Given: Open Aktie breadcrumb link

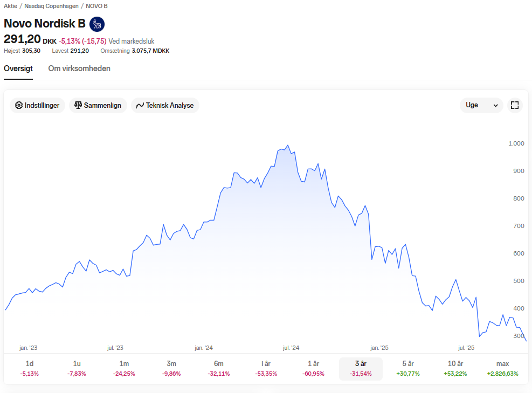Looking at the screenshot, I should pyautogui.click(x=11, y=6).
